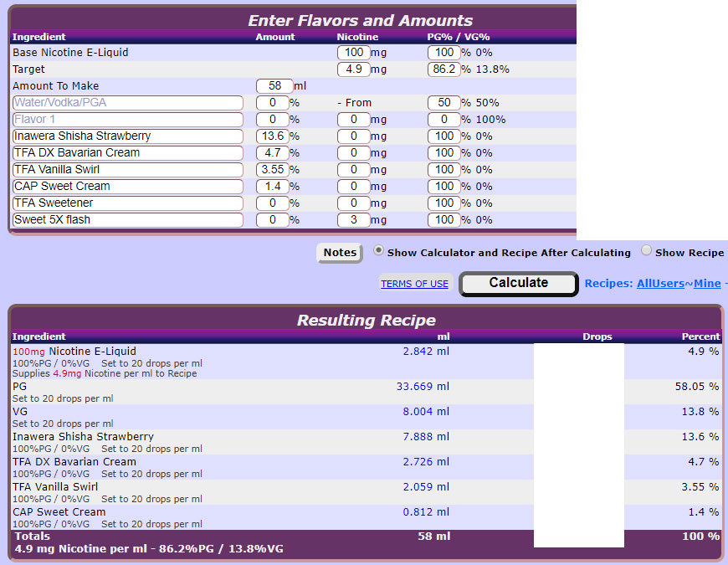Image resolution: width=728 pixels, height=565 pixels.
Task: Open the Terms of Use link
Action: [x=414, y=284]
